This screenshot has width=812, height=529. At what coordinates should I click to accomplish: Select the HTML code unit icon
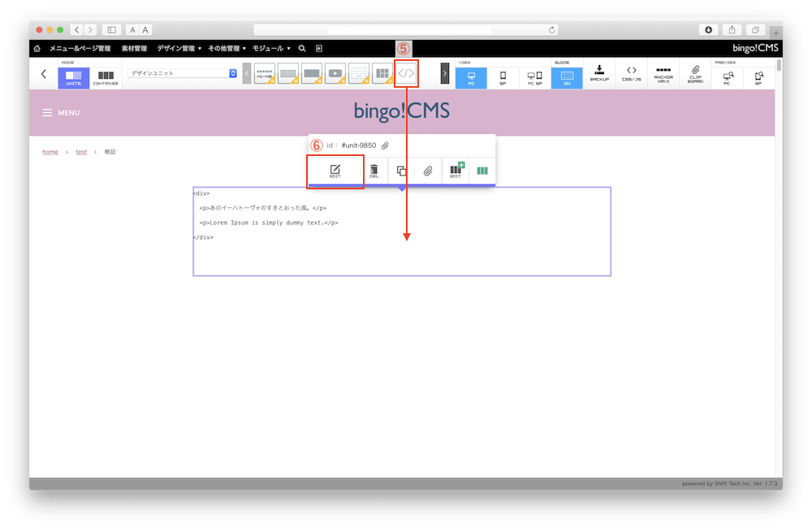tap(406, 74)
